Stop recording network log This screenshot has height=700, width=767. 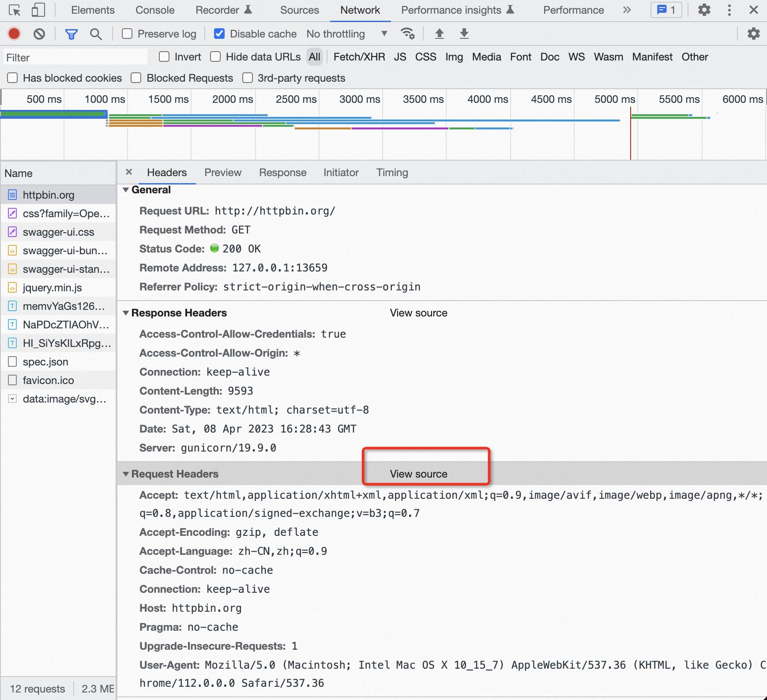[x=14, y=34]
